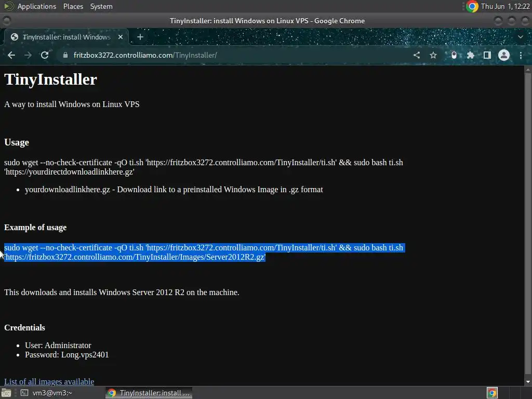Open a new browser tab

tap(140, 37)
